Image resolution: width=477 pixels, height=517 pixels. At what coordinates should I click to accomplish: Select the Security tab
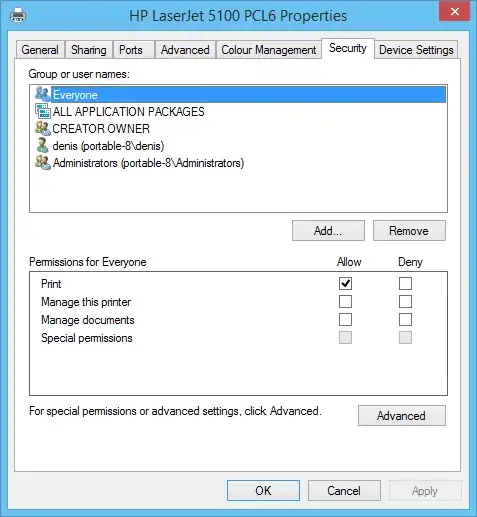[x=348, y=48]
